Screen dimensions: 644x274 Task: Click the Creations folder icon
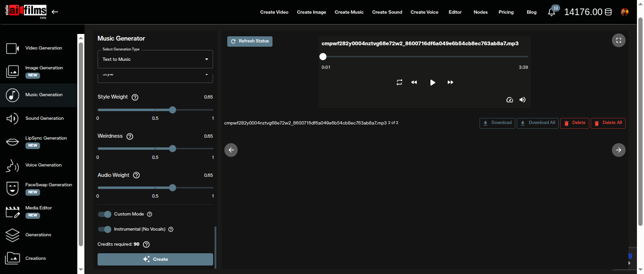pos(12,258)
